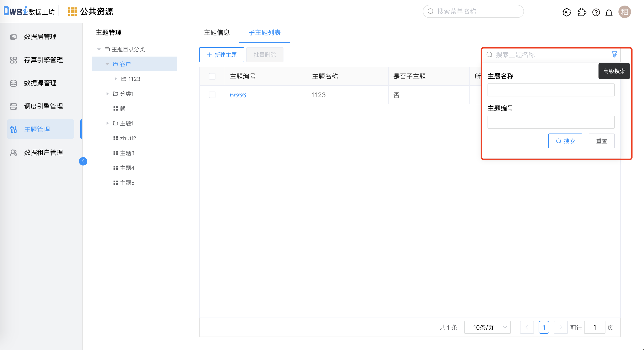Open the 租 user avatar icon

(625, 12)
